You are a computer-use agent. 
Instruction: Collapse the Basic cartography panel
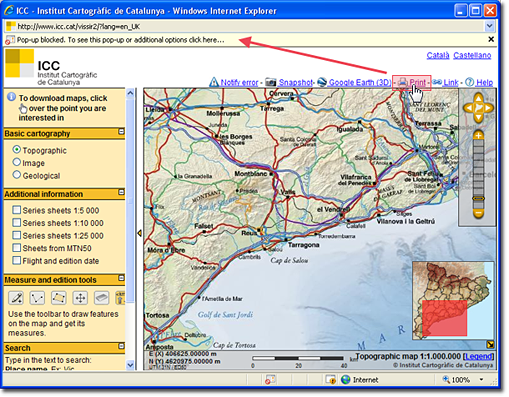[x=121, y=132]
